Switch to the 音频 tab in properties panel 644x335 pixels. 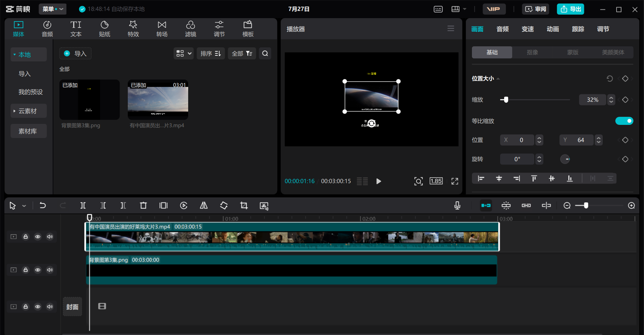(x=502, y=29)
